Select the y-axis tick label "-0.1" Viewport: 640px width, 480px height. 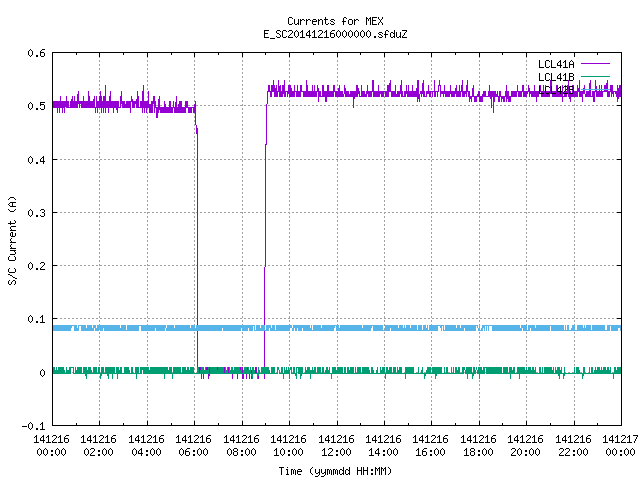coord(33,426)
